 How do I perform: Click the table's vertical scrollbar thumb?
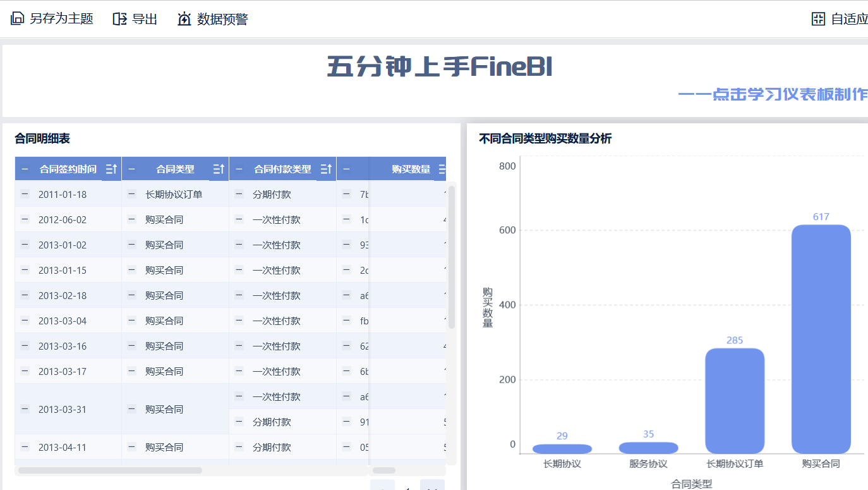452,256
